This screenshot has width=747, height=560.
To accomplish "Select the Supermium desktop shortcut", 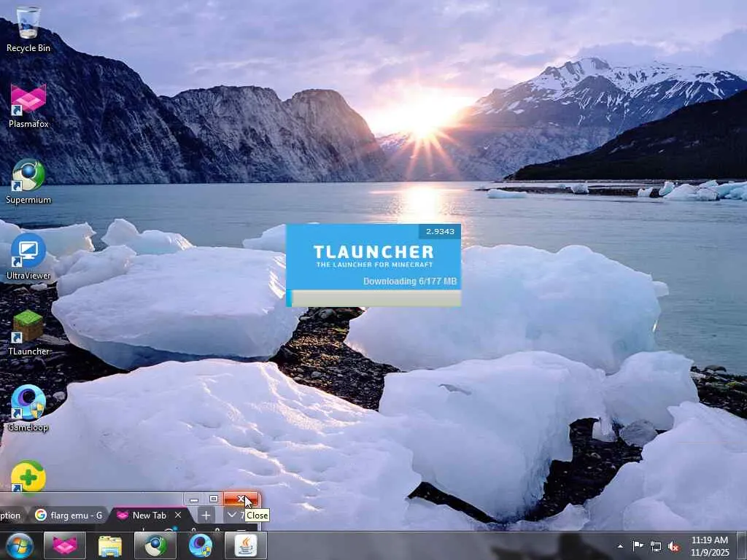I will click(x=28, y=182).
